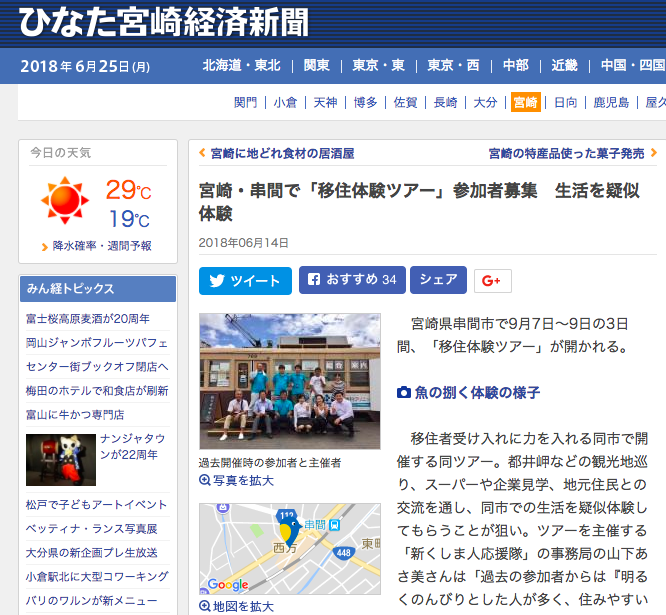Click the orange right arrow for next article
The image size is (666, 615).
pyautogui.click(x=653, y=153)
